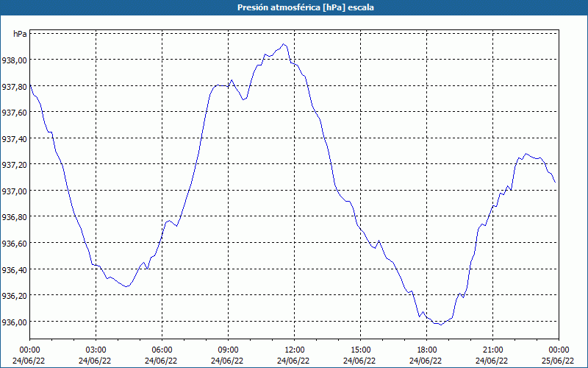
Task: Select the 936,20 y-axis value
Action: (14, 296)
